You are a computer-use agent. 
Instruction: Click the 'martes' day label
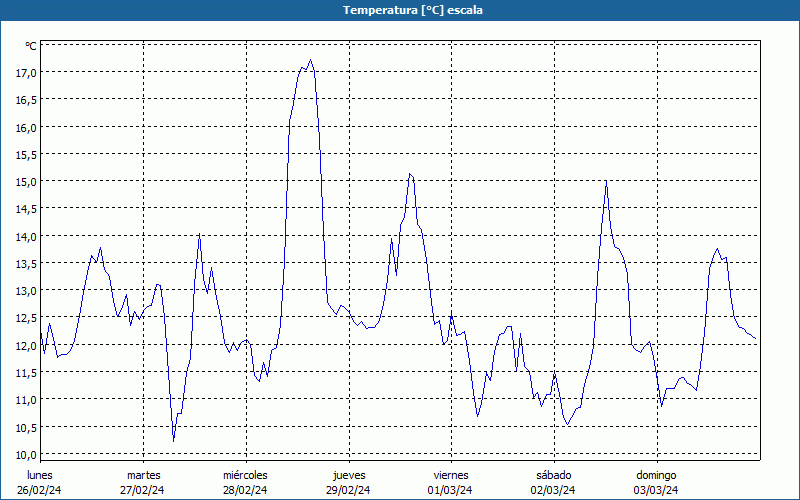[144, 475]
